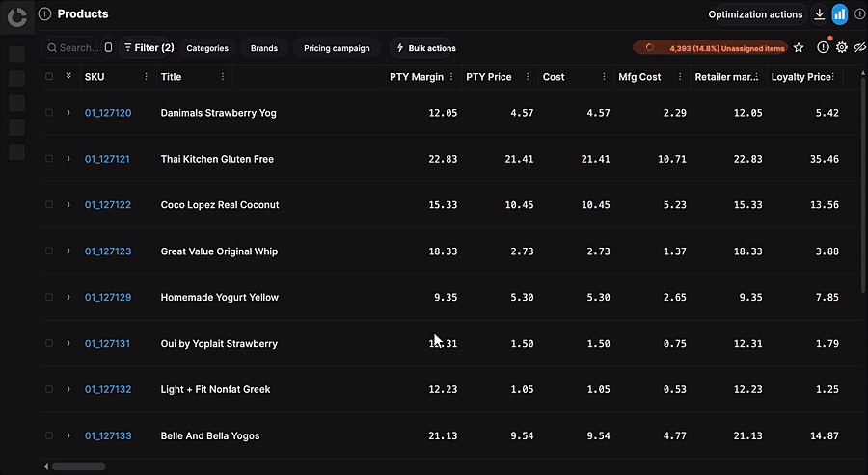This screenshot has height=475, width=868.
Task: Click the small device icon beside search
Action: click(108, 47)
